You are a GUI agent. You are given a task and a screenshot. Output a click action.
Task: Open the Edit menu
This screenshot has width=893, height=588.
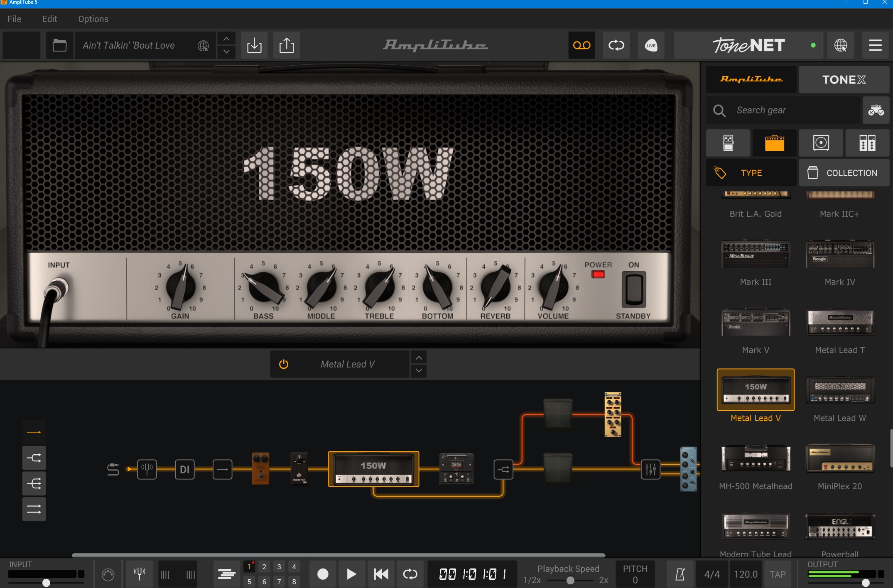coord(49,19)
